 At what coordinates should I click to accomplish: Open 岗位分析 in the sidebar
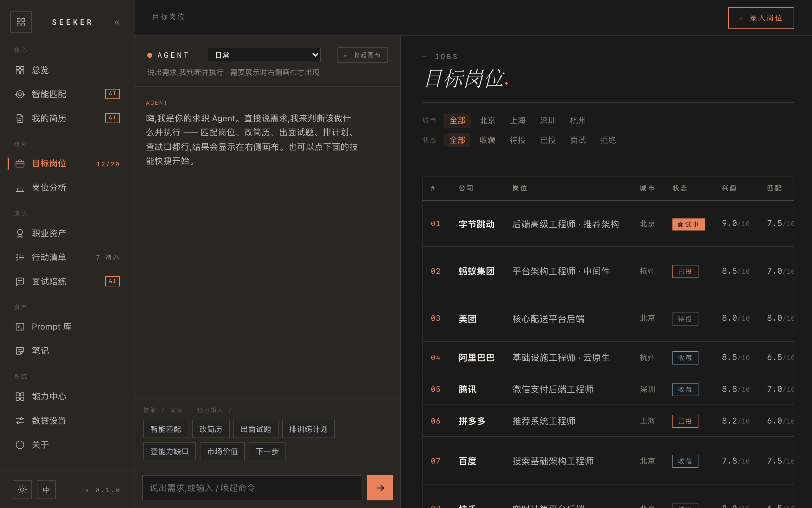67,188
